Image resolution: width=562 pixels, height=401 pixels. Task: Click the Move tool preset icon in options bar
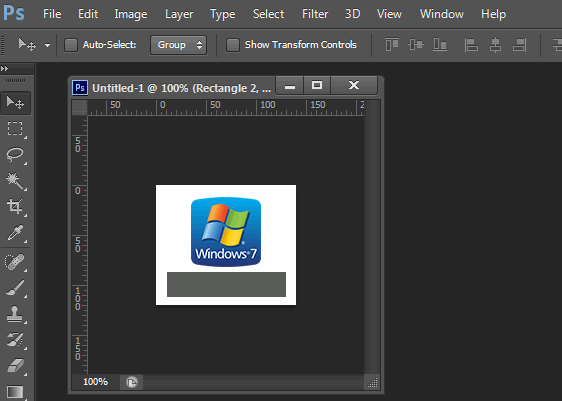tap(27, 45)
